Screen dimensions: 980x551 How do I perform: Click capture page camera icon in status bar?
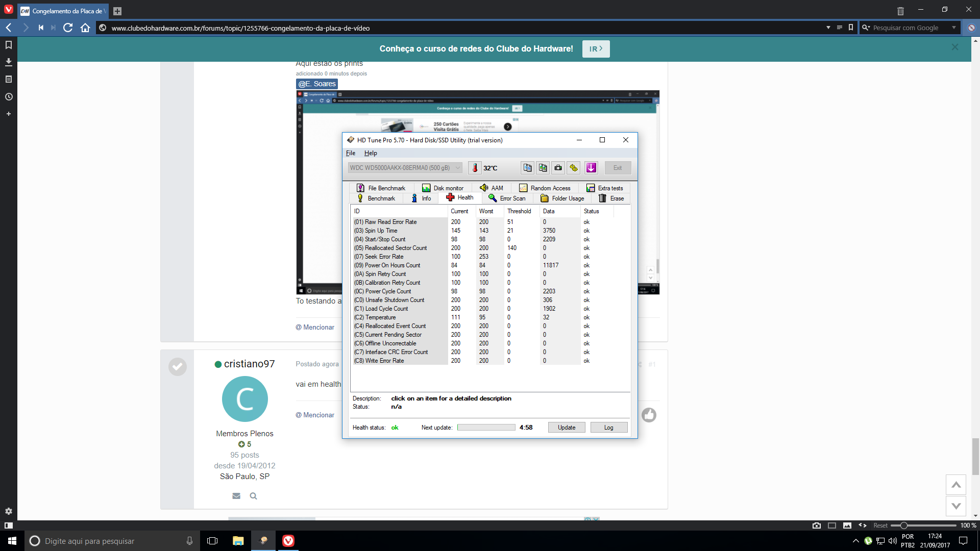(817, 525)
